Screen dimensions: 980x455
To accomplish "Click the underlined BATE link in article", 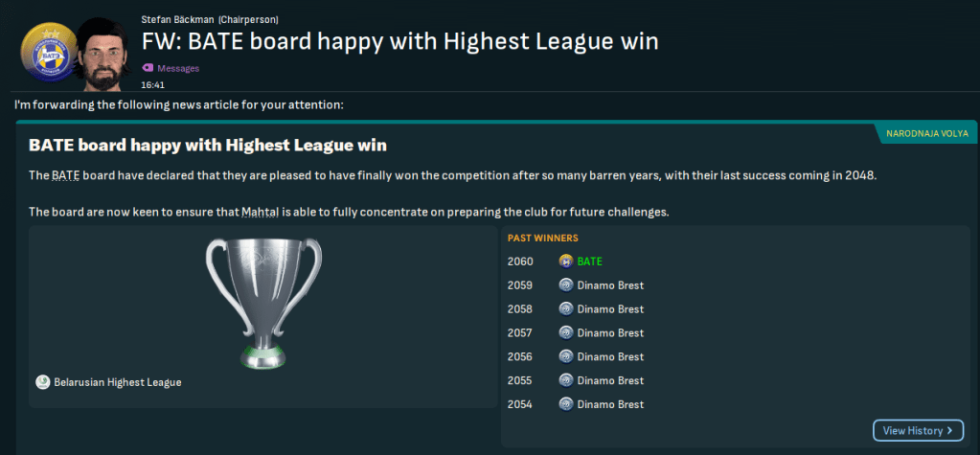I will [x=63, y=176].
